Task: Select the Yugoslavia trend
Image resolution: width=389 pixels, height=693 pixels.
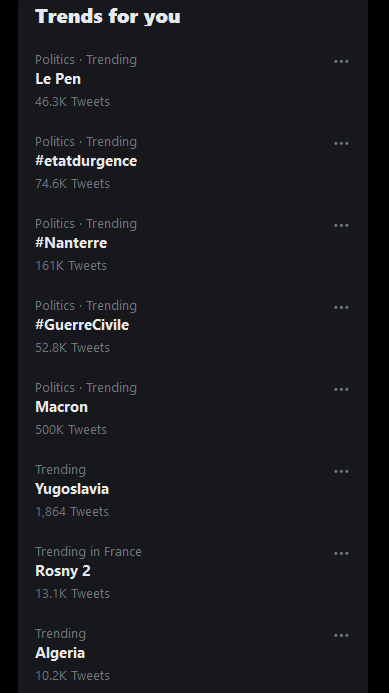Action: click(72, 489)
